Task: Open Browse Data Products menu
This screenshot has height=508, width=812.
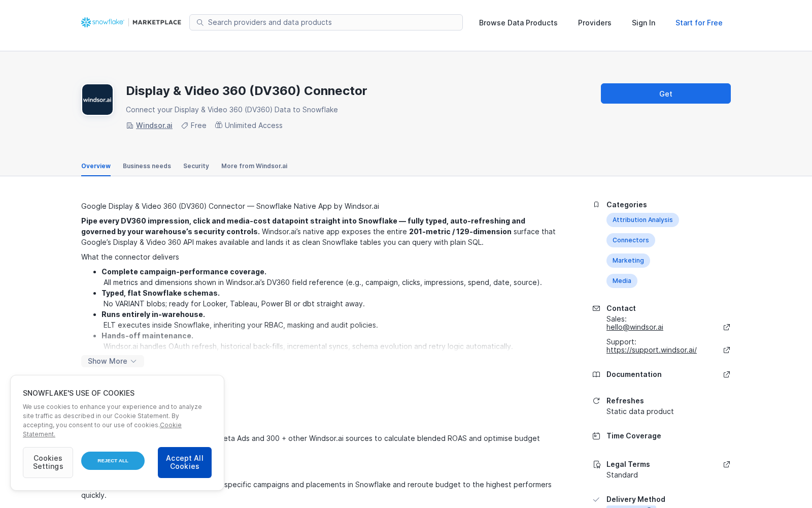Action: [x=518, y=23]
